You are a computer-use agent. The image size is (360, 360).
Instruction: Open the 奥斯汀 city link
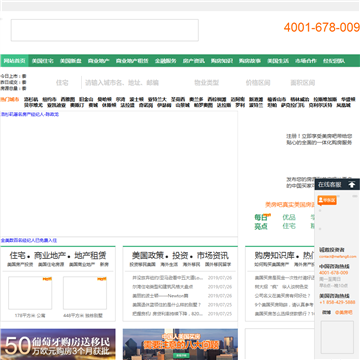pyautogui.click(x=77, y=105)
